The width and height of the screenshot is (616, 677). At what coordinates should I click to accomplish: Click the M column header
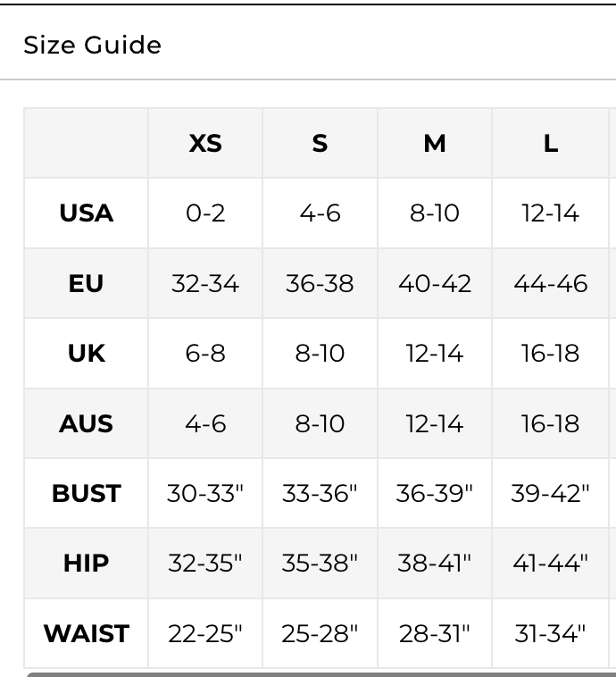435,143
